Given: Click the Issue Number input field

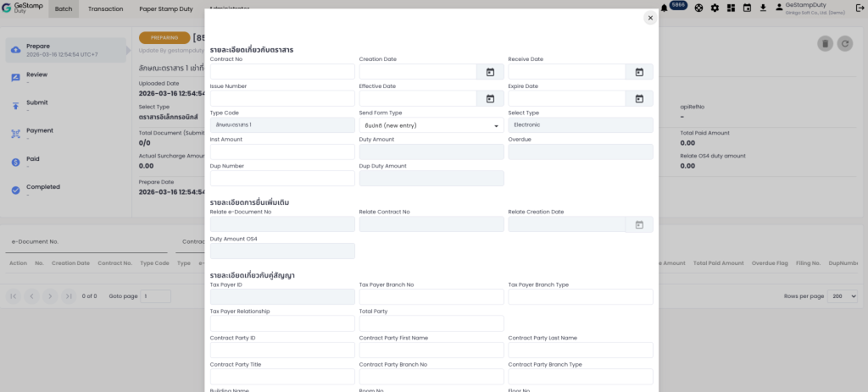Looking at the screenshot, I should [282, 98].
